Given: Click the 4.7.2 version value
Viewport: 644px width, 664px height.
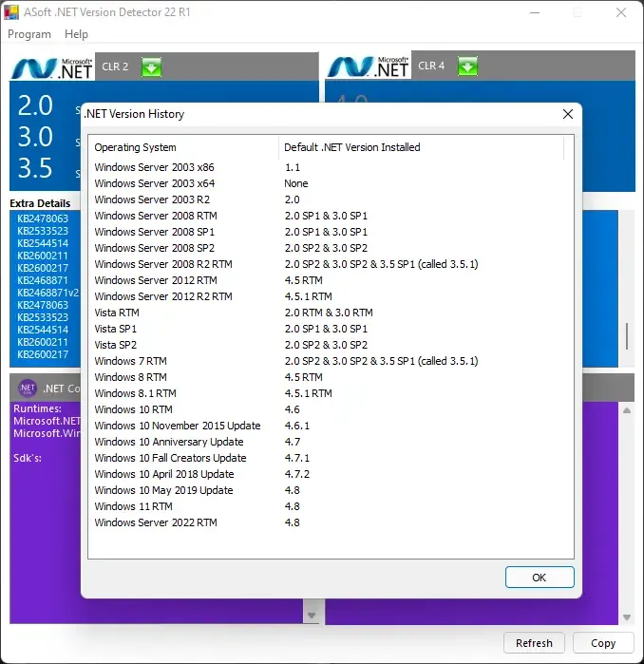Looking at the screenshot, I should click(x=296, y=474).
